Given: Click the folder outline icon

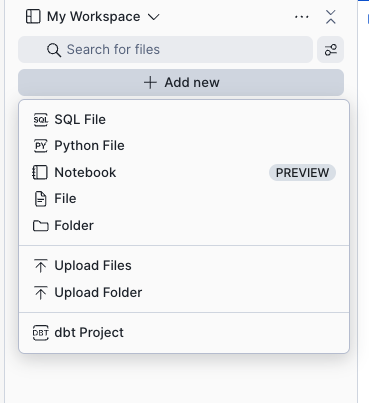Looking at the screenshot, I should [x=41, y=226].
